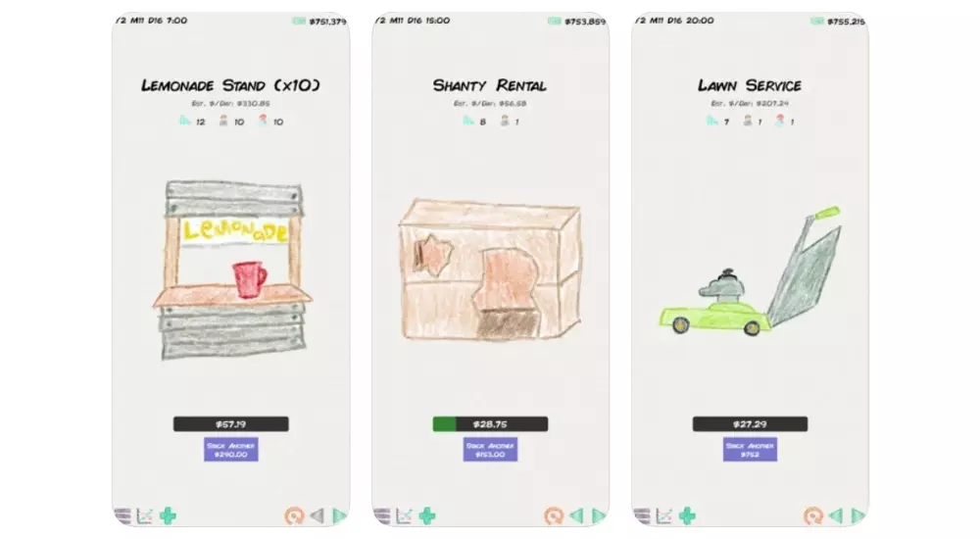The height and width of the screenshot is (539, 980).
Task: Go to next business from Shanty Rental
Action: click(x=599, y=515)
